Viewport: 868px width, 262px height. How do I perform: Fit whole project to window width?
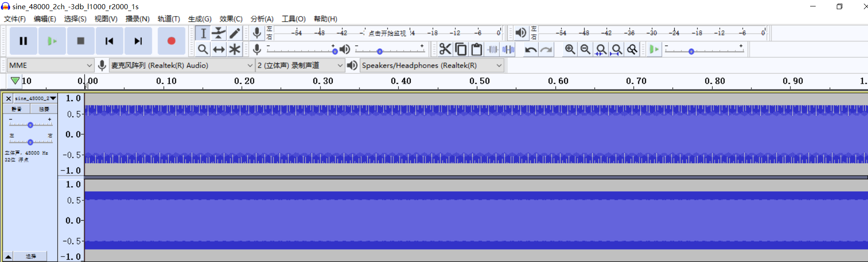click(x=616, y=49)
